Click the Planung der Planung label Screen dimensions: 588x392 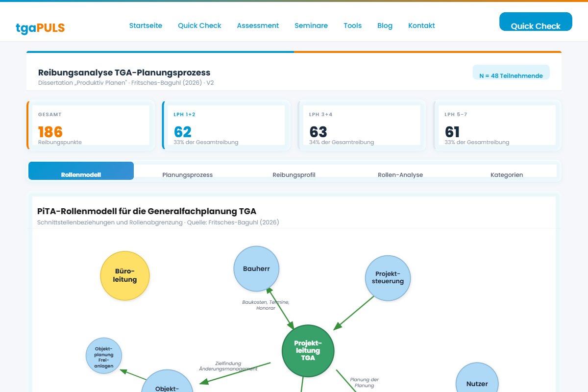364,383
